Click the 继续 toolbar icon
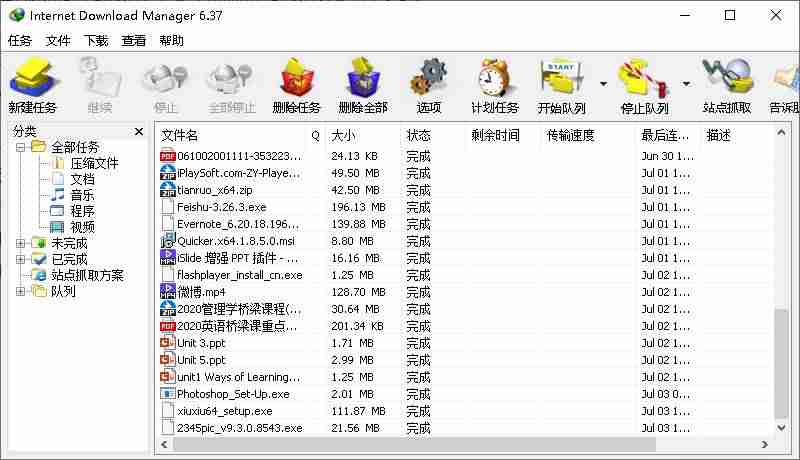This screenshot has width=800, height=460. pyautogui.click(x=100, y=78)
